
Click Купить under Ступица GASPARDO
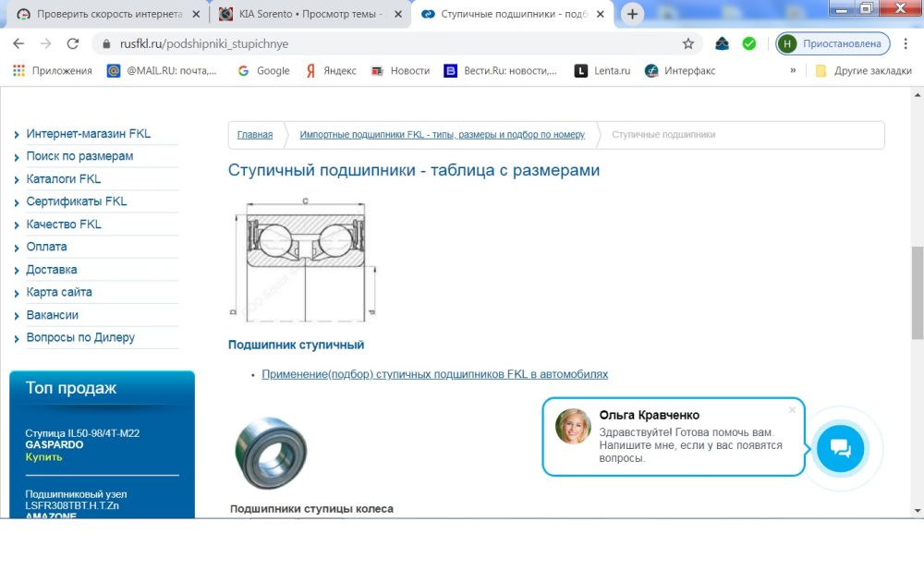tap(43, 457)
